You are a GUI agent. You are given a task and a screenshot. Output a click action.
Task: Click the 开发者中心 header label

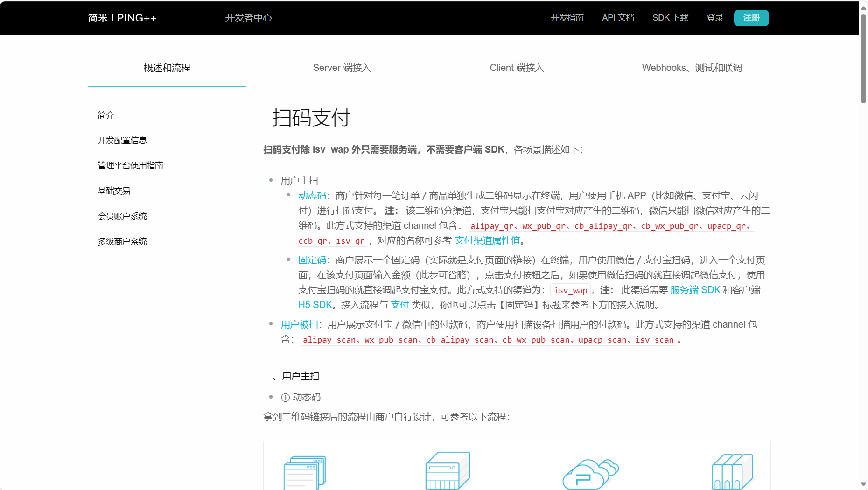(249, 18)
